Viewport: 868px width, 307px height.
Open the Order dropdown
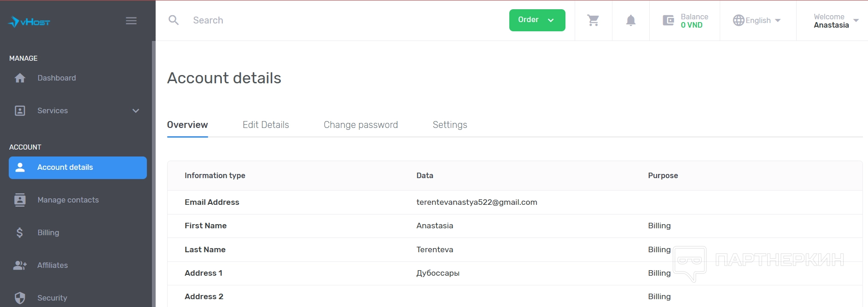(x=537, y=20)
